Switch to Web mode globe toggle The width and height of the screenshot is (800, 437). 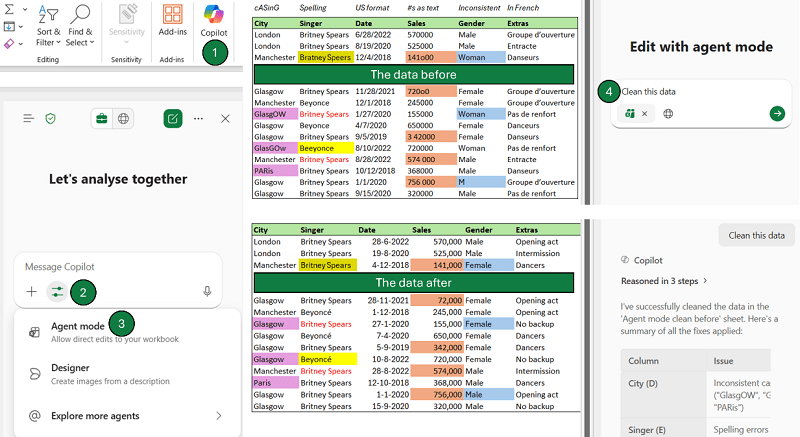coord(124,119)
